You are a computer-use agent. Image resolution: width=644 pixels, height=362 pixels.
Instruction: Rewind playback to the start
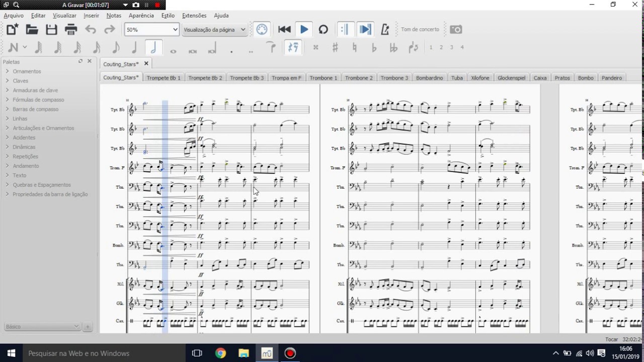click(284, 30)
